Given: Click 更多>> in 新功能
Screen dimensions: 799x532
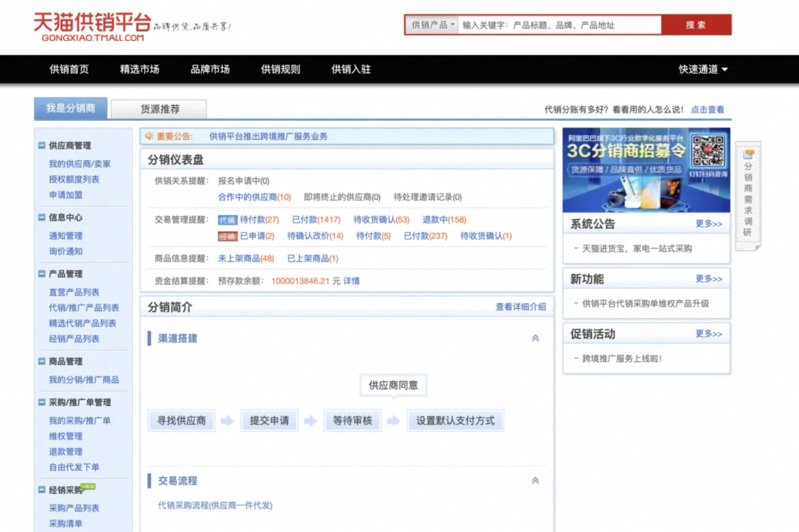Looking at the screenshot, I should (709, 279).
